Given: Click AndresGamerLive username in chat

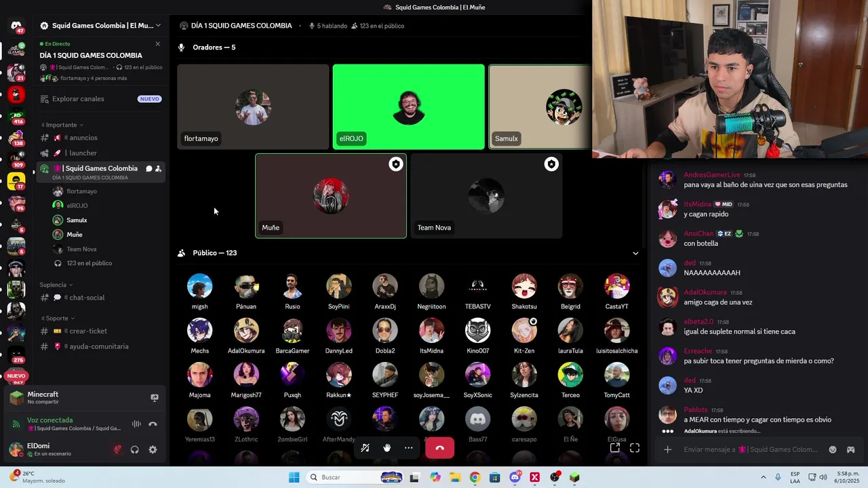Looking at the screenshot, I should tap(712, 175).
